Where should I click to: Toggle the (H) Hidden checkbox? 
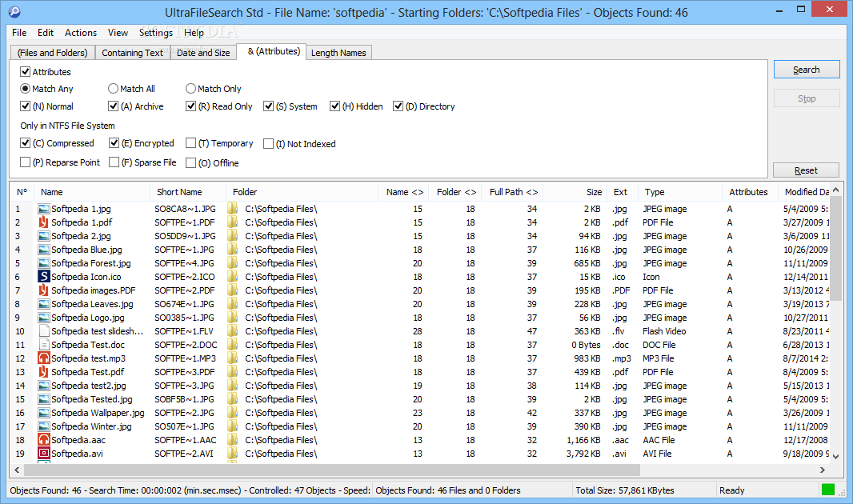click(x=334, y=106)
